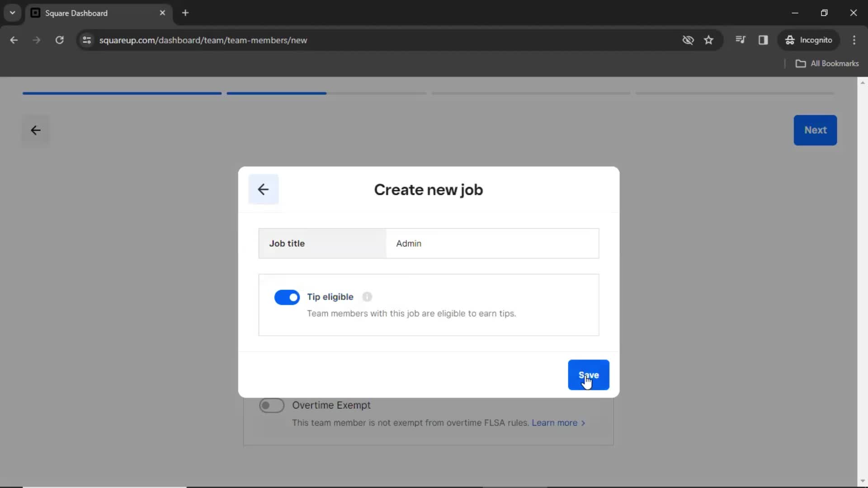Image resolution: width=868 pixels, height=488 pixels.
Task: Click the bookmark star icon in address bar
Action: (710, 40)
